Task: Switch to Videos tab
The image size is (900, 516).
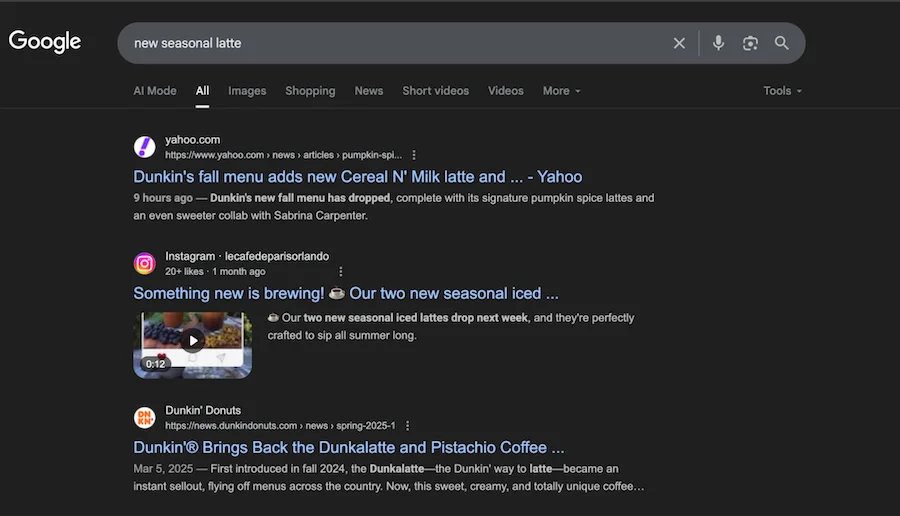Action: (506, 91)
